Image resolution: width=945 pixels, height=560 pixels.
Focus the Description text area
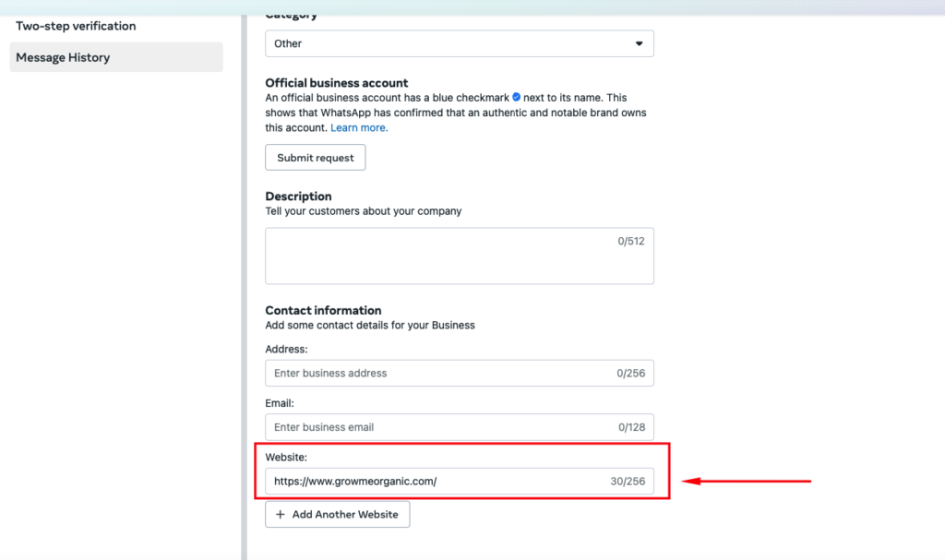click(x=460, y=256)
